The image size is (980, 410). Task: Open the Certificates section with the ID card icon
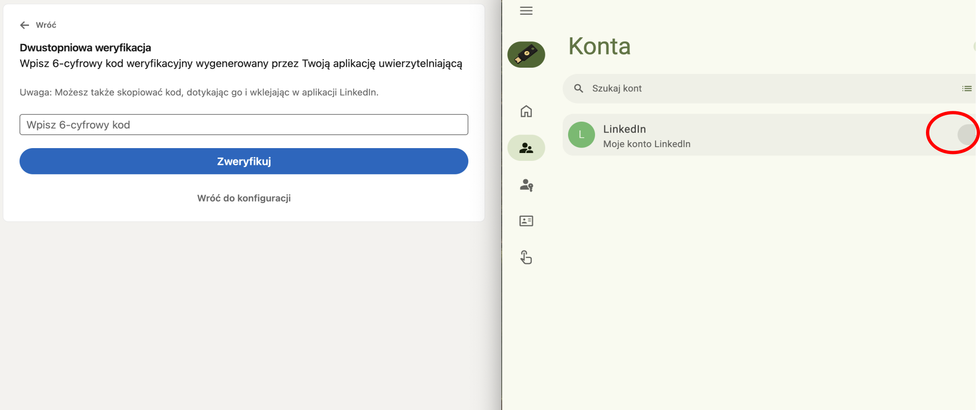[526, 221]
